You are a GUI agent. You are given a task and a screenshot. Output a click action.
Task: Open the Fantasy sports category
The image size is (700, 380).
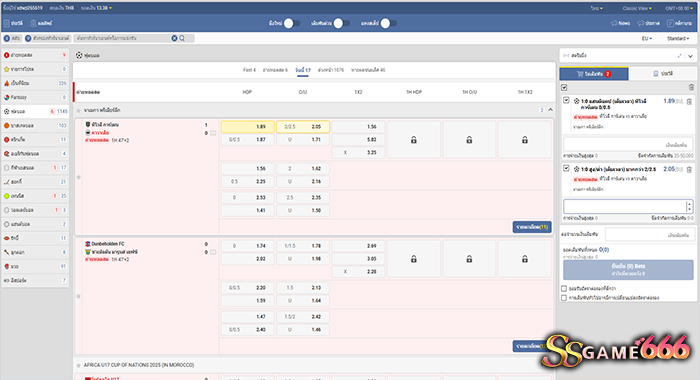click(x=35, y=97)
